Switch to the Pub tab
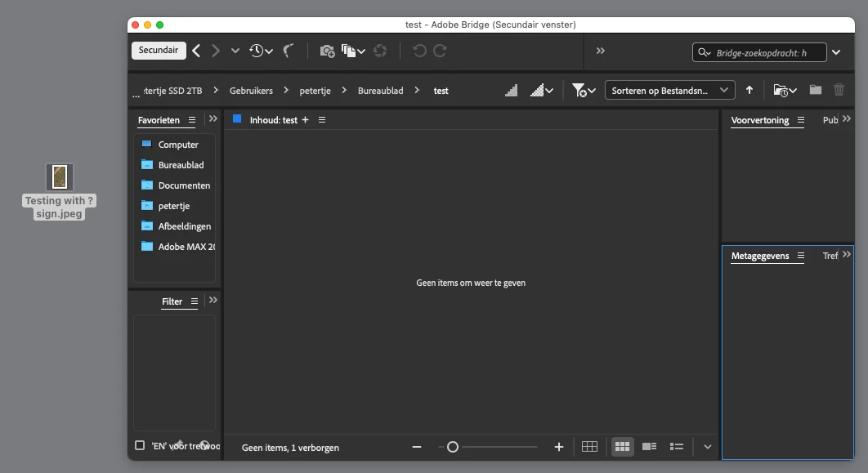 pos(830,120)
